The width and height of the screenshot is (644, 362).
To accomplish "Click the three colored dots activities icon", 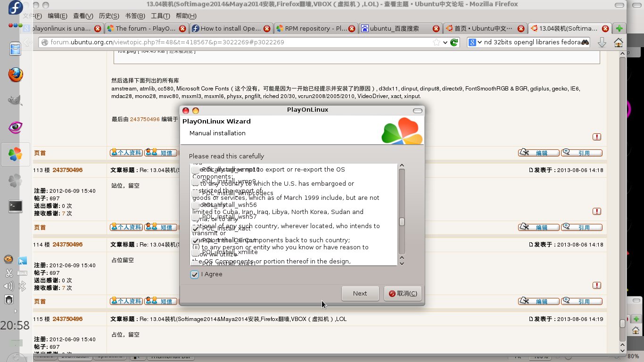I will pos(15,25).
